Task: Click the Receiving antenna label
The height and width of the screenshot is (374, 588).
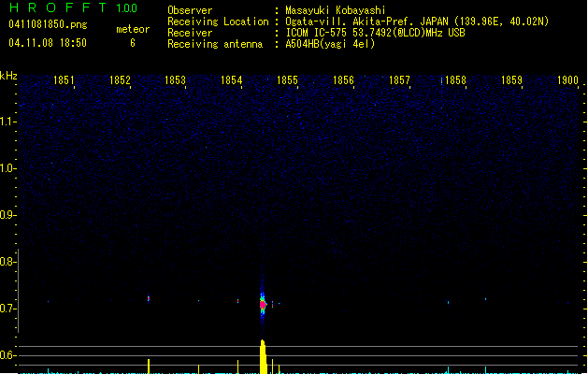Action: pos(215,44)
